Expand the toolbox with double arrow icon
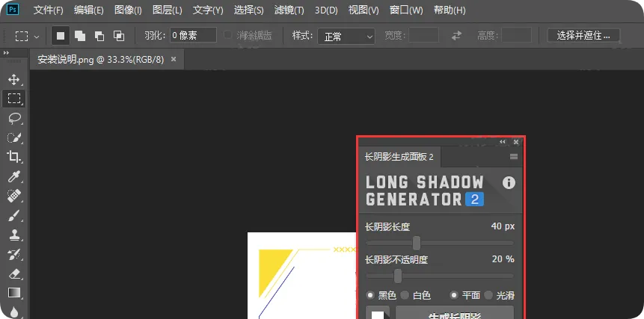Image resolution: width=644 pixels, height=319 pixels. 6,53
